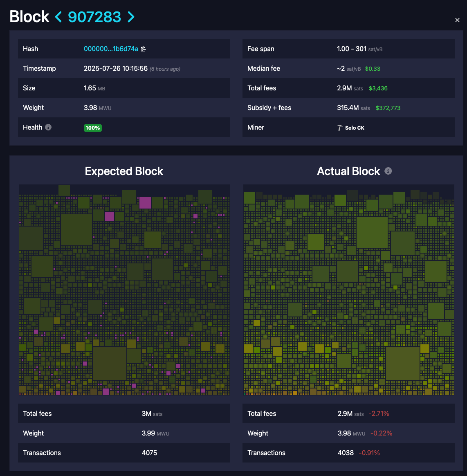Go to the next block via right chevron

coord(130,17)
